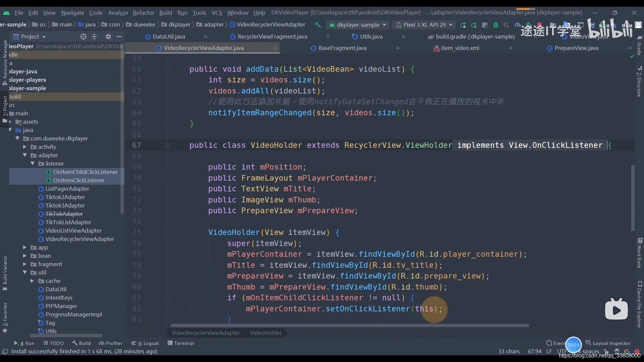Open VideoRecyclerViewAdapter.java tab
This screenshot has width=644, height=362.
[x=204, y=47]
